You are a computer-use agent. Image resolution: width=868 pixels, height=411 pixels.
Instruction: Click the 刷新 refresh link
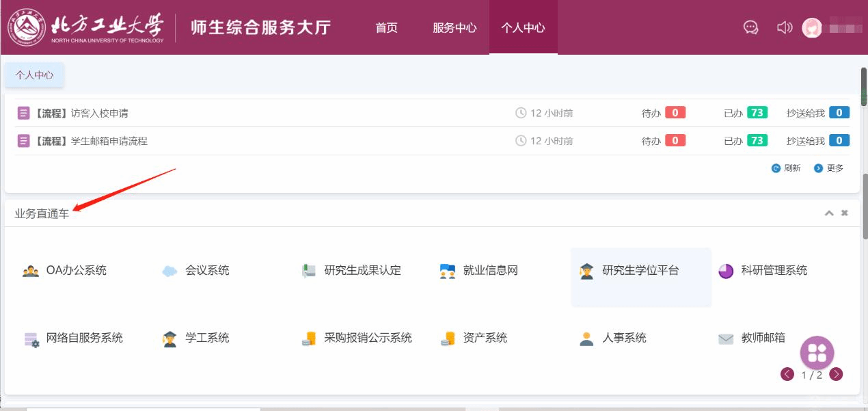[x=786, y=168]
